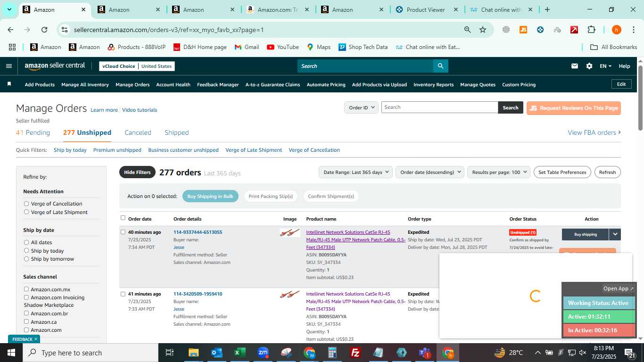Open Manage All Inventory in the menu bar
The image size is (644, 362).
[85, 84]
